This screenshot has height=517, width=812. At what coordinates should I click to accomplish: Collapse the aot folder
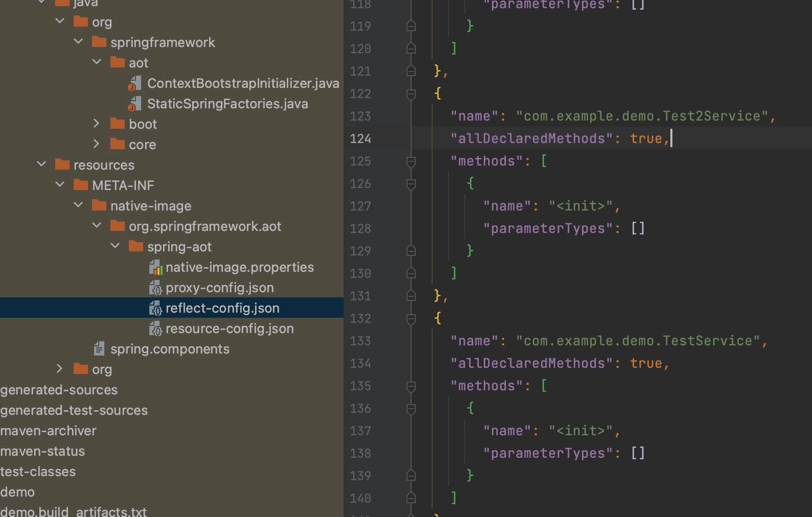coord(97,62)
